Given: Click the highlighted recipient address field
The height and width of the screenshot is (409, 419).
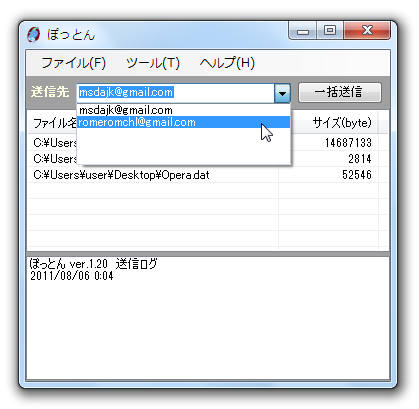Looking at the screenshot, I should click(176, 92).
